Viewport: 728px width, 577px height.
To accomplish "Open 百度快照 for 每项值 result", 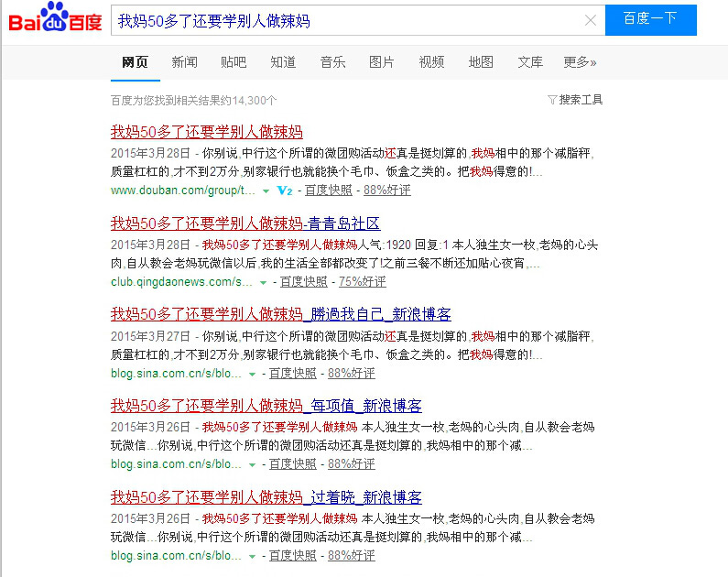I will click(292, 464).
